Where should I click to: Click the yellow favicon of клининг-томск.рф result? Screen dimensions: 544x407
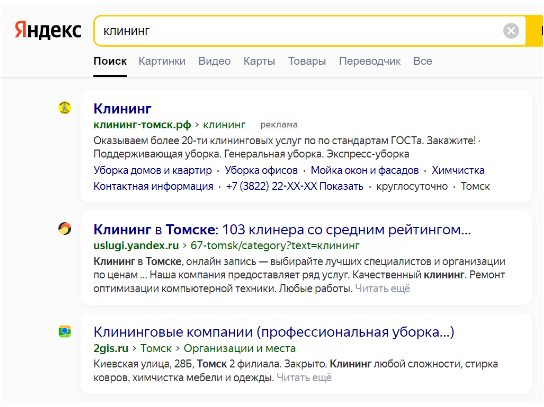pos(65,108)
